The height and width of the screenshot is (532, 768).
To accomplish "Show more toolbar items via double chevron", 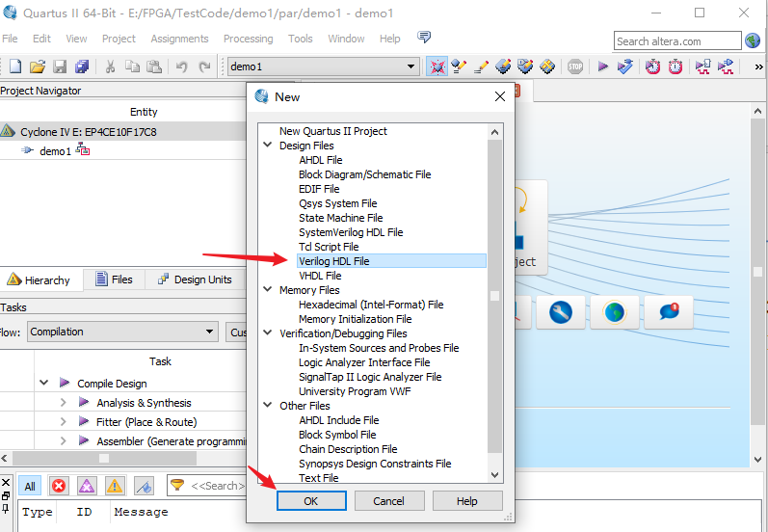I will click(758, 66).
